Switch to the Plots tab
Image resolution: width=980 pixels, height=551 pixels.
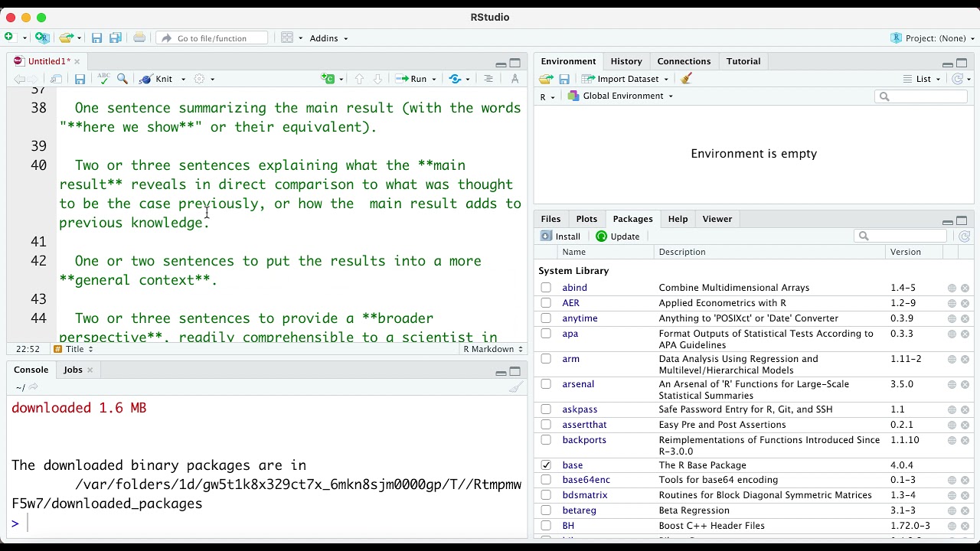coord(586,219)
